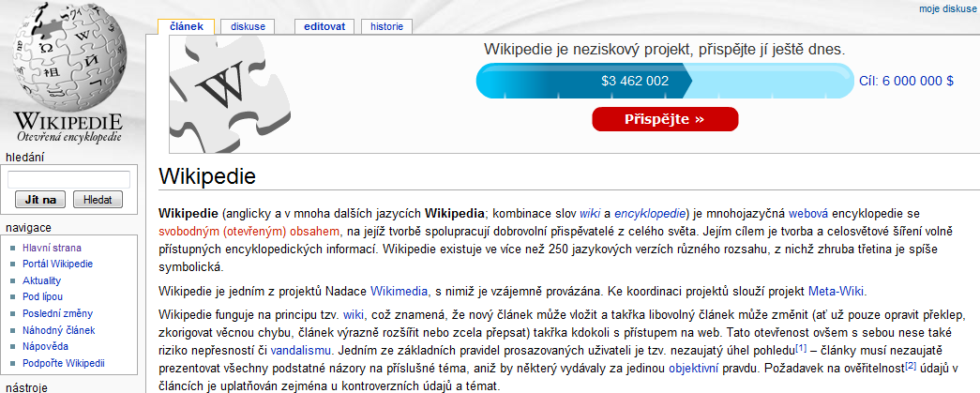Click footnote reference [1]
The width and height of the screenshot is (980, 393).
click(x=802, y=347)
